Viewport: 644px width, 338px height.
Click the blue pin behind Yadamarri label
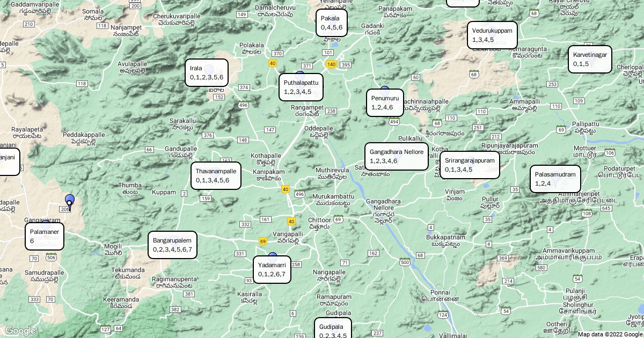273,256
